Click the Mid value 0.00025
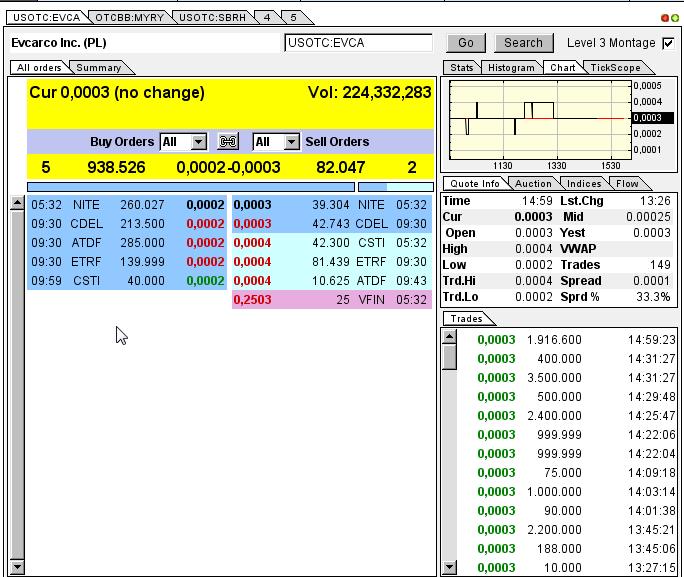This screenshot has width=684, height=577. pyautogui.click(x=648, y=217)
